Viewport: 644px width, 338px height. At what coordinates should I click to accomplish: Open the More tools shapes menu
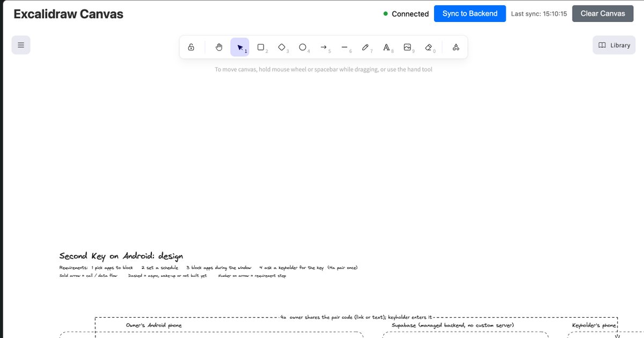coord(456,47)
